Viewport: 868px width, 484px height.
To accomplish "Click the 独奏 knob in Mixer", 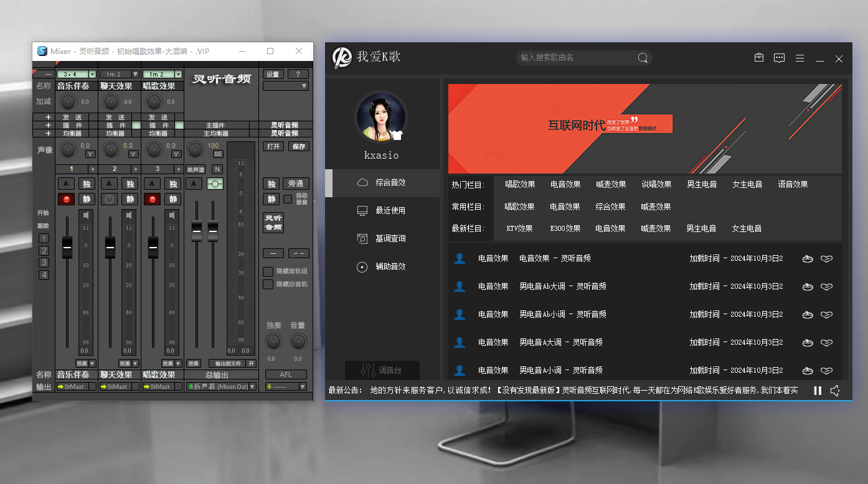I will tap(274, 340).
